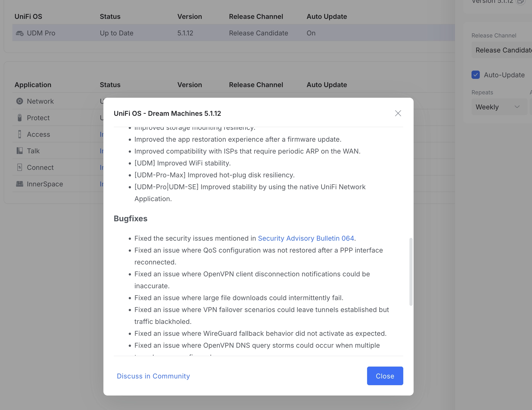
Task: Click the InnerSpace application icon
Action: click(x=20, y=184)
